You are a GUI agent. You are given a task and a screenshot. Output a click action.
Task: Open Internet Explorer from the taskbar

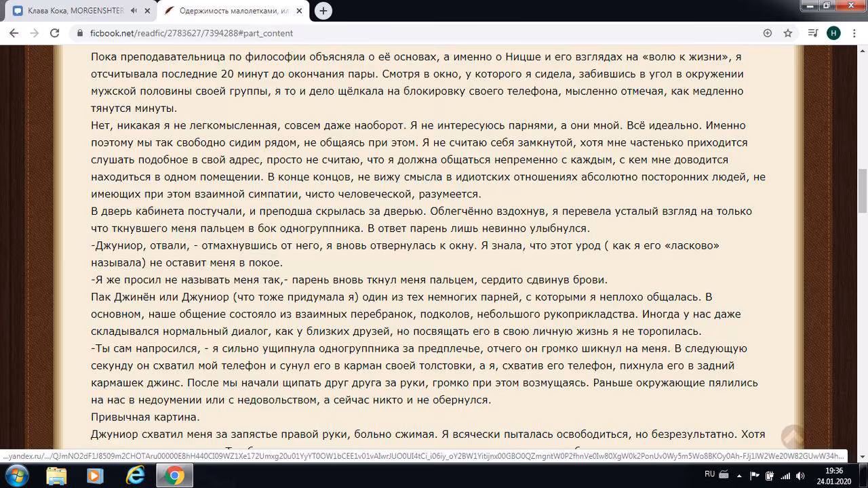(134, 476)
